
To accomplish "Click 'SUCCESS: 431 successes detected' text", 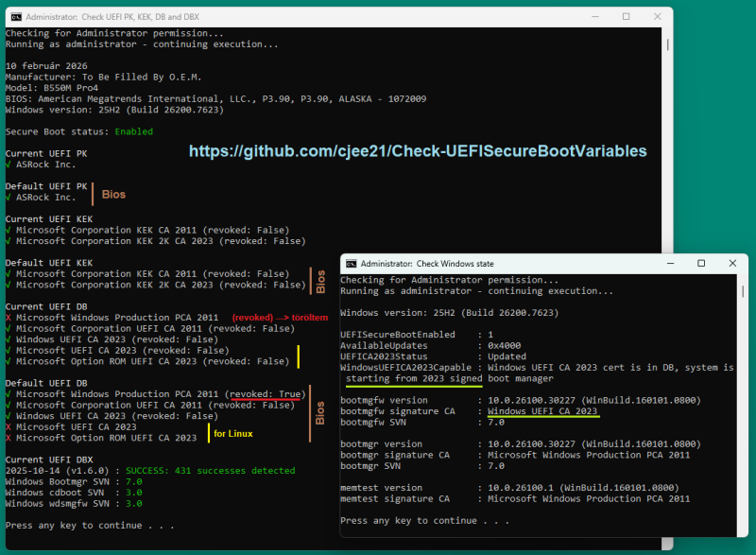I will click(210, 471).
